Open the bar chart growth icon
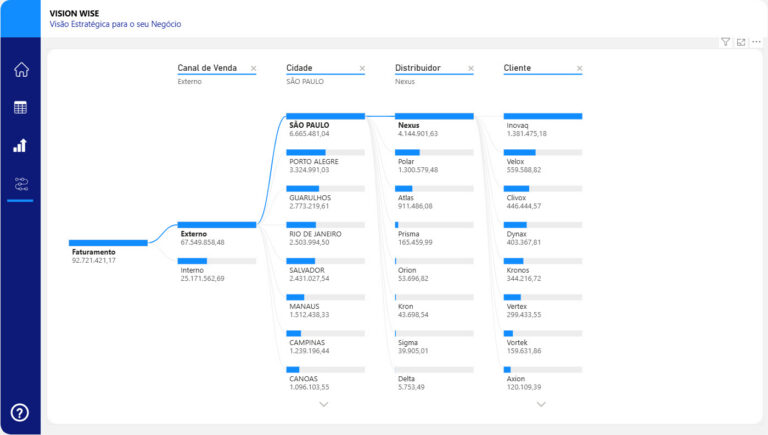Image resolution: width=768 pixels, height=435 pixels. 20,145
